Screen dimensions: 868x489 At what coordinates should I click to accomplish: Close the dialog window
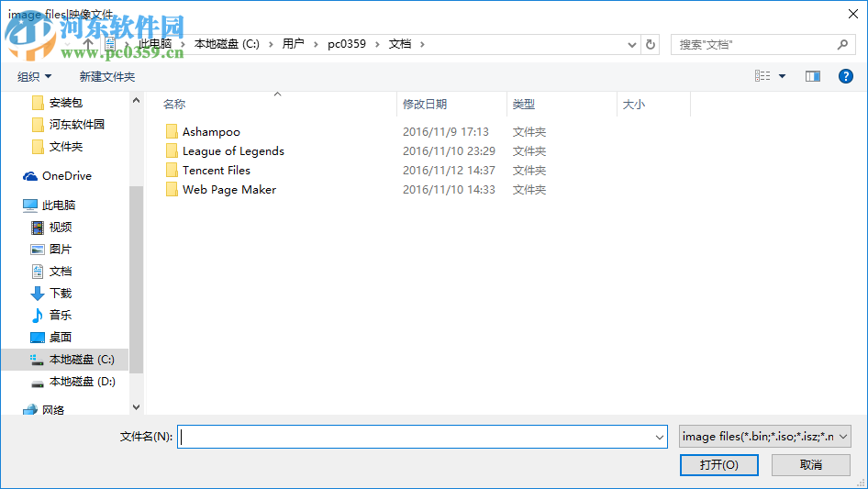click(x=853, y=14)
